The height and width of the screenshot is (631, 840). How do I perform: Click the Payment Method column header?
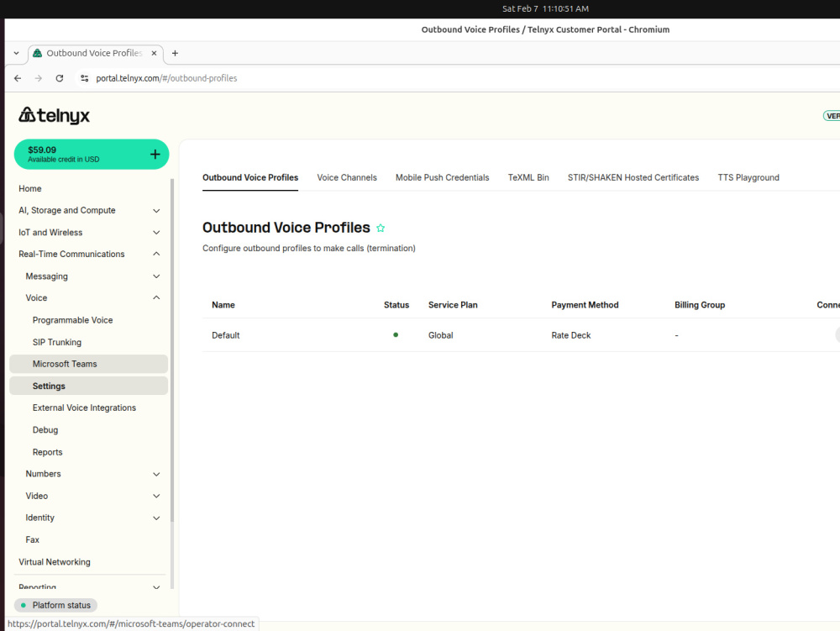[x=585, y=305]
